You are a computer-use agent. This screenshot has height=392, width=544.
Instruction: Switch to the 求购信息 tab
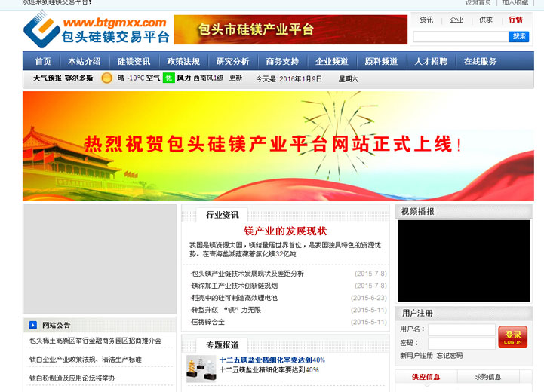(487, 377)
